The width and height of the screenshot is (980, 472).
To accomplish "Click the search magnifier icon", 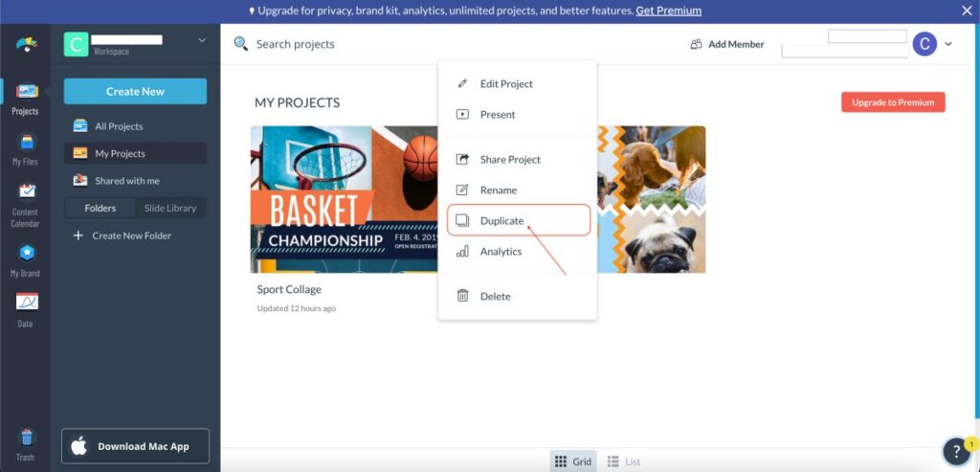I will (240, 44).
